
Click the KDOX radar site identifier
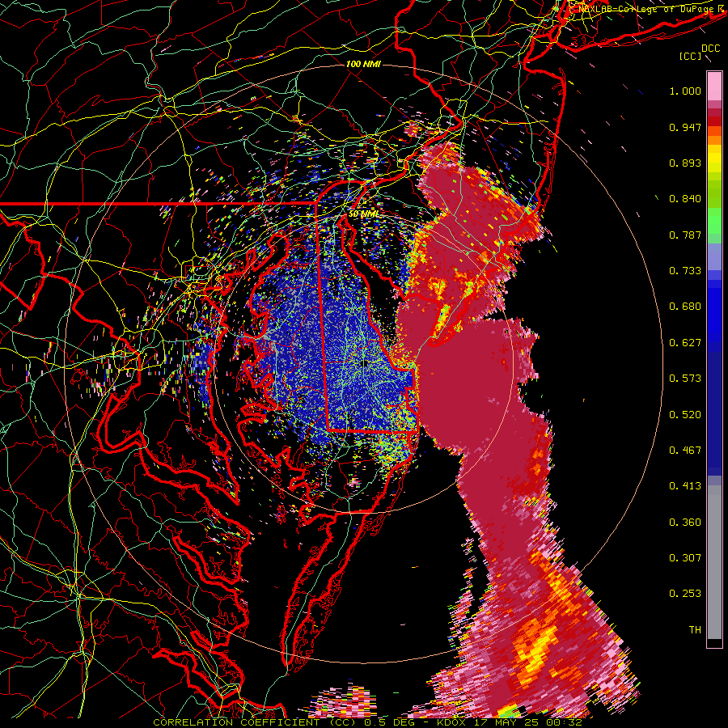click(x=453, y=722)
